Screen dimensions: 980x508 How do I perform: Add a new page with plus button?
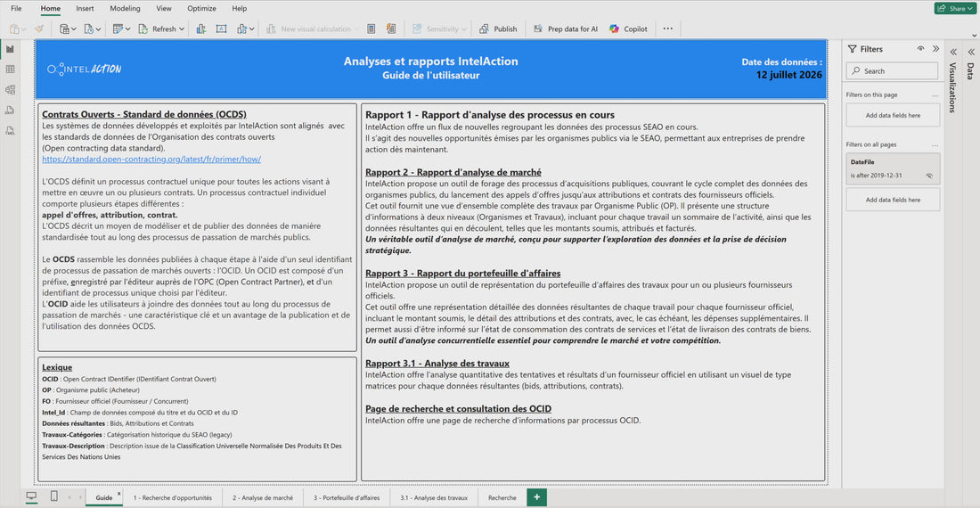click(536, 497)
